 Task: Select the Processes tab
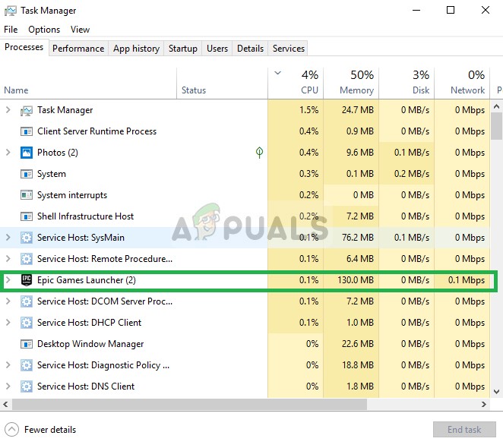click(24, 47)
